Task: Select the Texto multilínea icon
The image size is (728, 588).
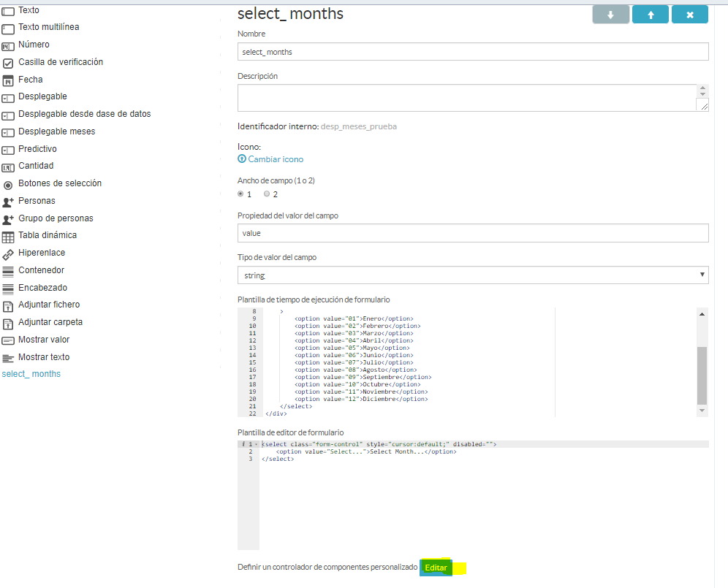Action: tap(8, 29)
